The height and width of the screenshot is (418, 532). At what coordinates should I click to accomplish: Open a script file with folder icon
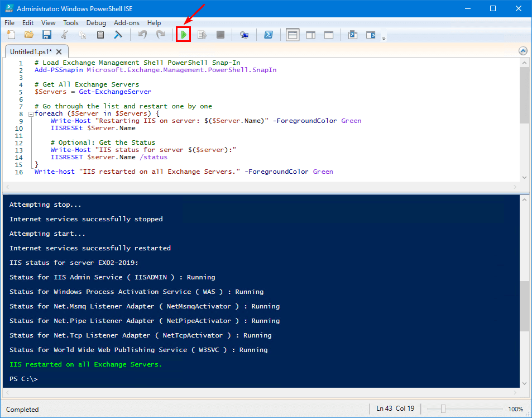click(29, 35)
